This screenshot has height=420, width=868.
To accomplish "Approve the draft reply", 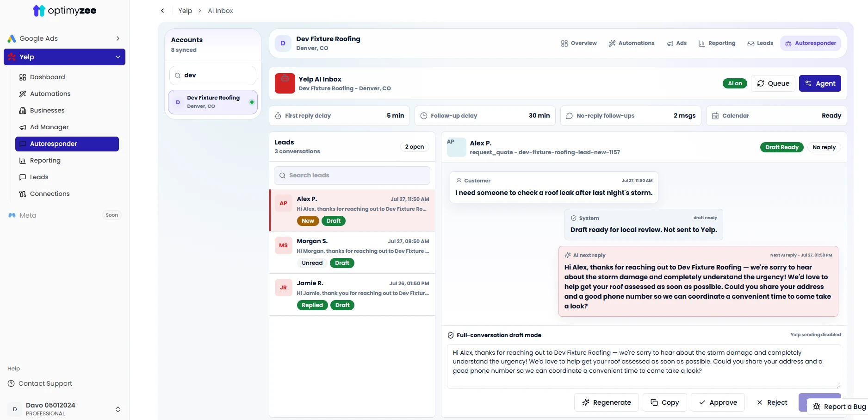I will [x=718, y=402].
